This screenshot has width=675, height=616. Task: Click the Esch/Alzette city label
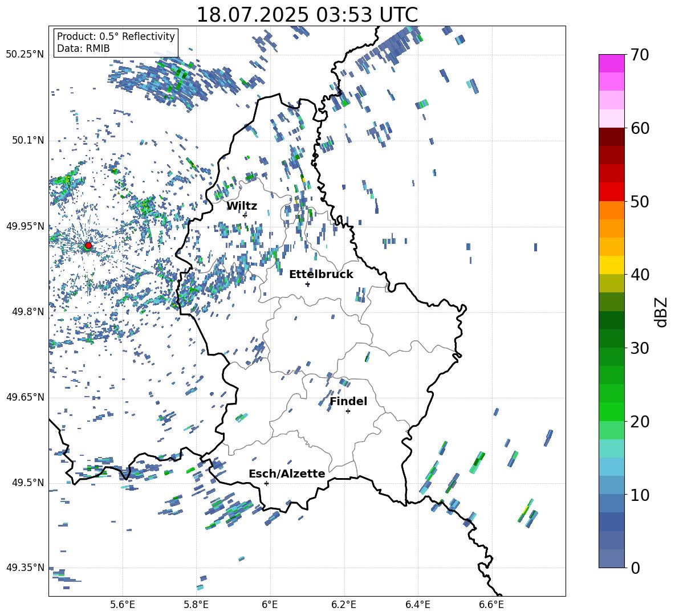click(x=287, y=474)
